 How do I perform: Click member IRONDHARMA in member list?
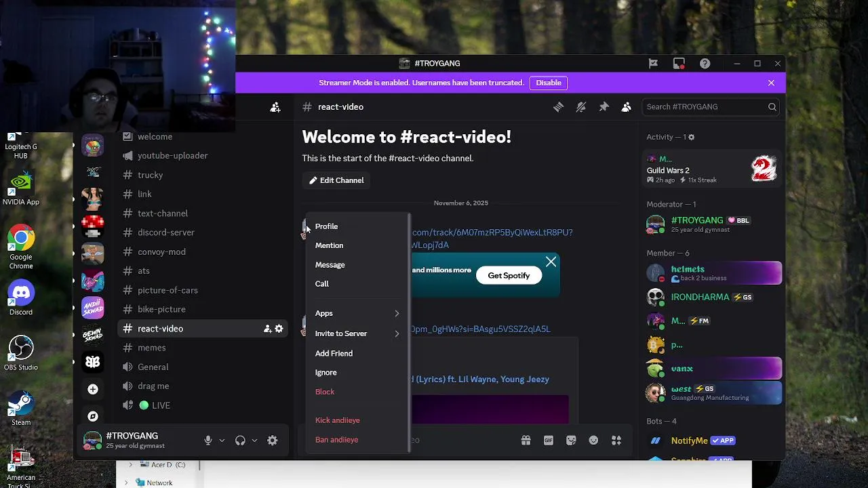click(x=712, y=297)
